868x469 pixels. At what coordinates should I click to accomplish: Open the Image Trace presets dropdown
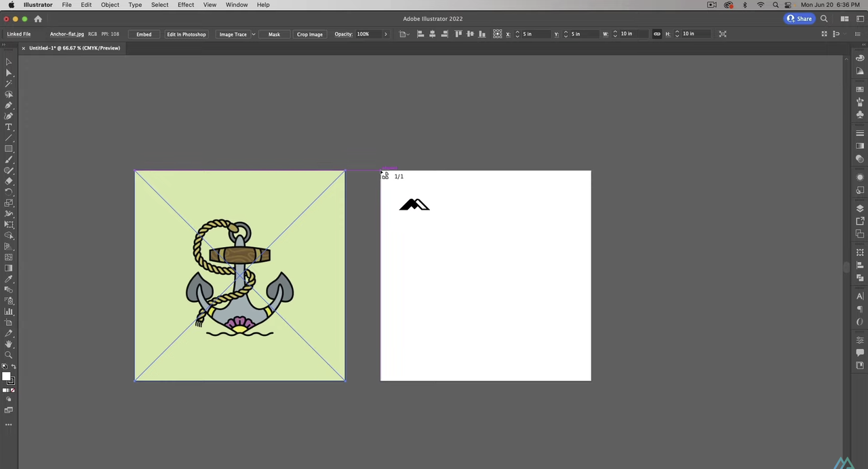pyautogui.click(x=254, y=34)
